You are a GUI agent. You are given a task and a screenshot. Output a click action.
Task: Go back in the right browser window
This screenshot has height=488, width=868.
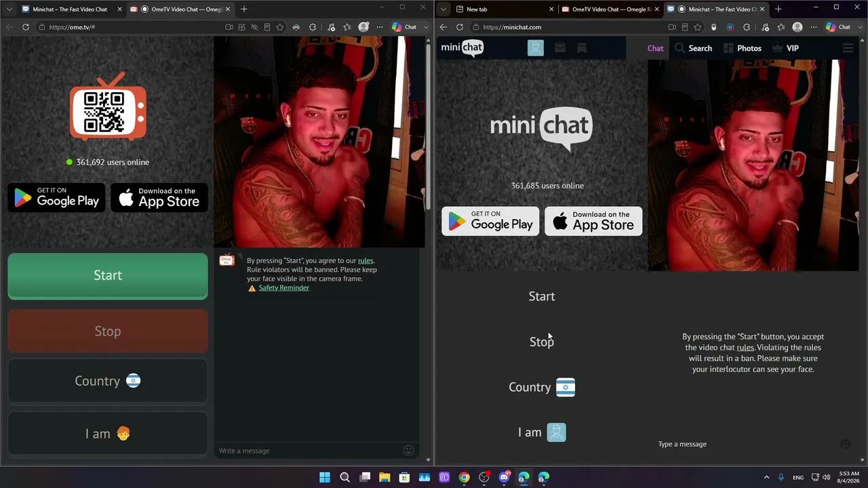point(443,27)
